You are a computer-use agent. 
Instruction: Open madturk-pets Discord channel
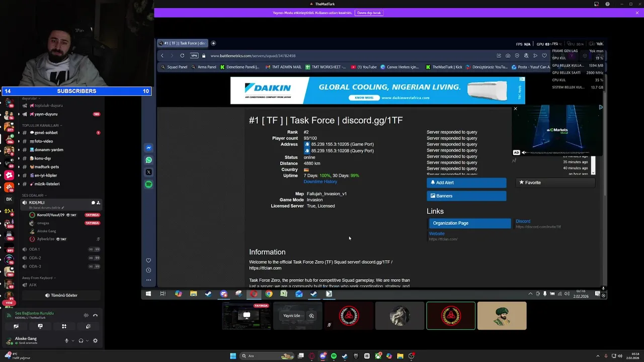coord(59,167)
